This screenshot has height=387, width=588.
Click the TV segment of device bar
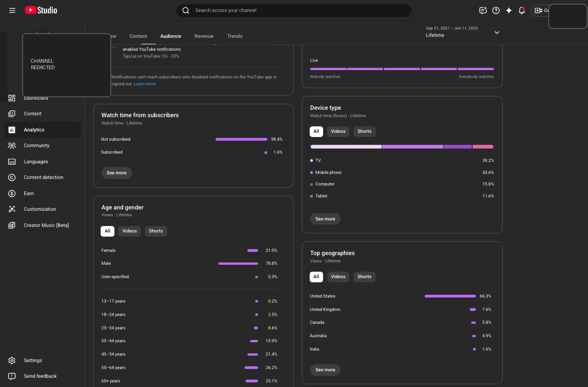click(x=346, y=147)
